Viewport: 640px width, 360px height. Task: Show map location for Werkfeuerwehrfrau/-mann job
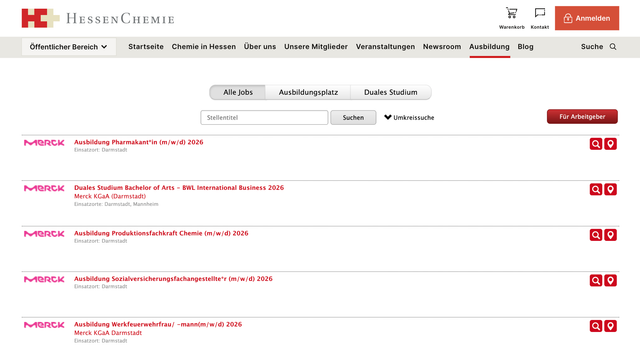coord(610,326)
